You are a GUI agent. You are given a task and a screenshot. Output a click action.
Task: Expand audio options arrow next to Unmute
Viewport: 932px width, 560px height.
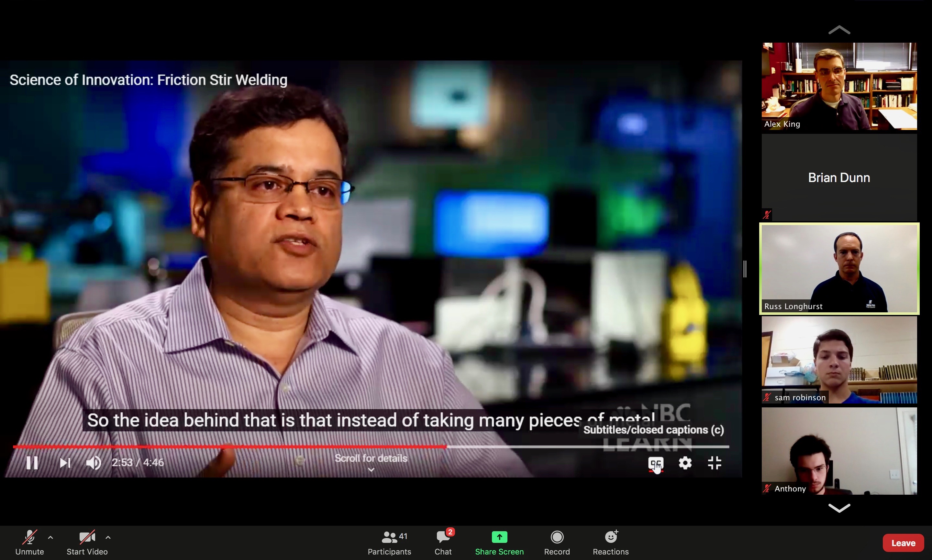coord(50,537)
